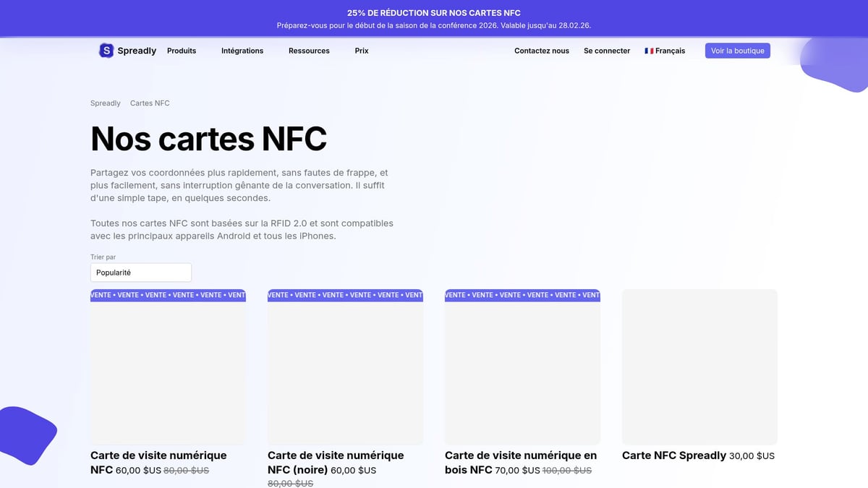Click the Se connecter link
868x488 pixels.
tap(607, 51)
